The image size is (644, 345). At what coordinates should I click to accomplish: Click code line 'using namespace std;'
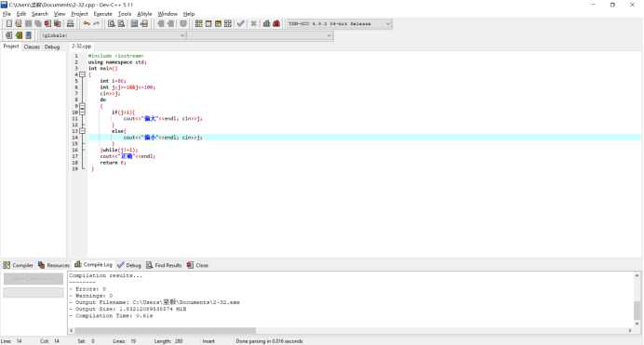click(117, 62)
